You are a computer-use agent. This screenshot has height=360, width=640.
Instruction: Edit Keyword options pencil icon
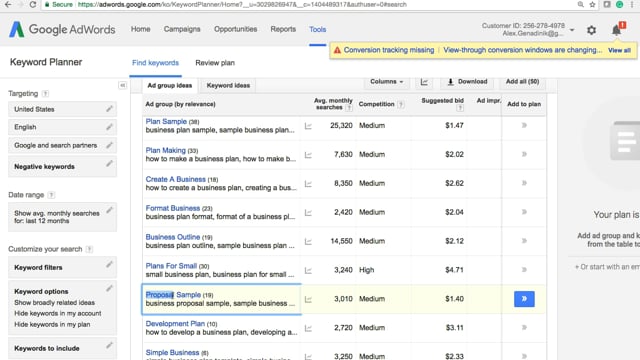(109, 289)
